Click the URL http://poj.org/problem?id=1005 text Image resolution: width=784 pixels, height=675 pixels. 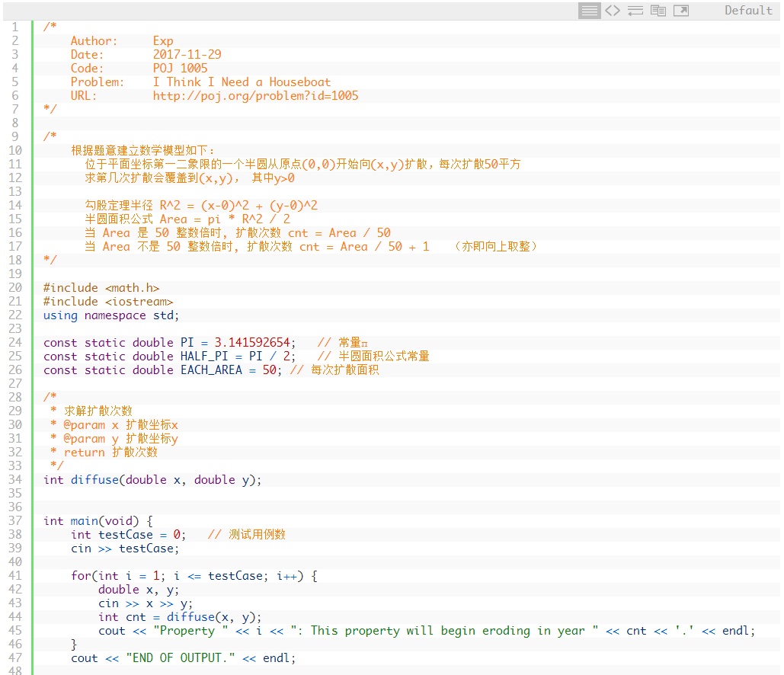[x=255, y=95]
